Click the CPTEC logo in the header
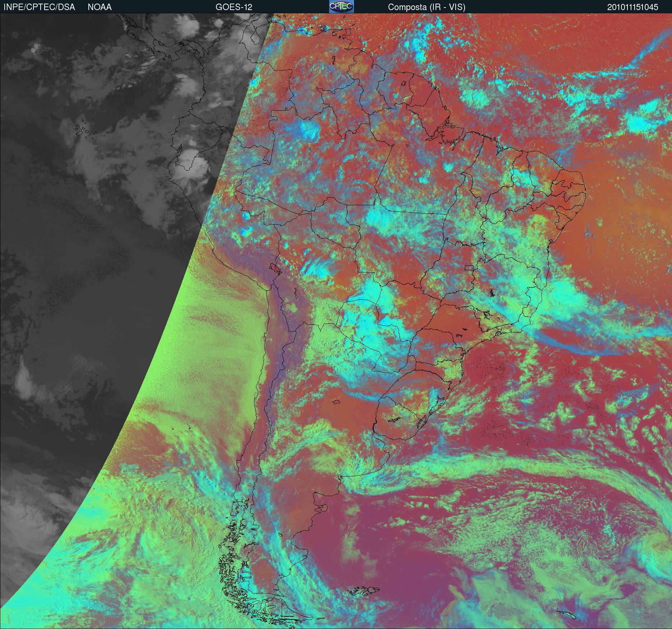672x629 pixels. click(341, 6)
